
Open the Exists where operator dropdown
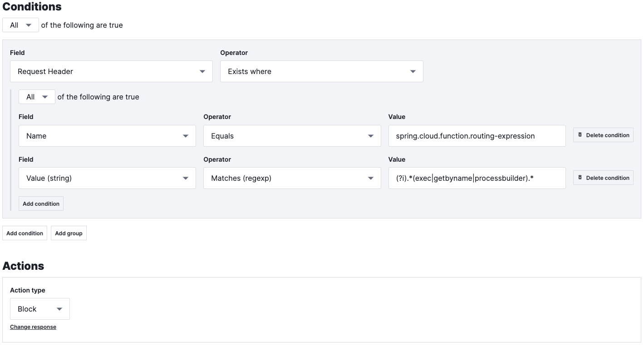click(x=321, y=71)
